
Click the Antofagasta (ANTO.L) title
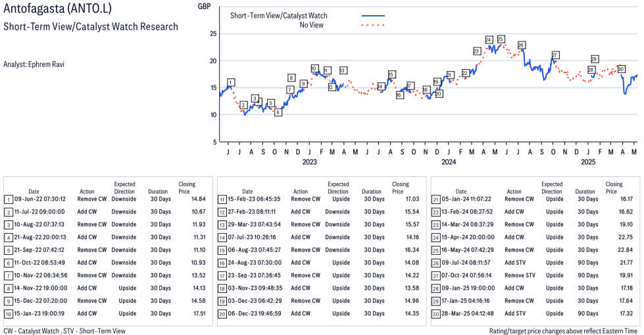click(57, 8)
